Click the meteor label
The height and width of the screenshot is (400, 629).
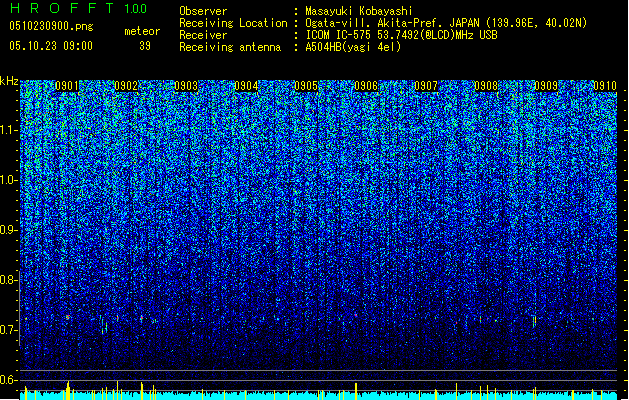click(142, 31)
